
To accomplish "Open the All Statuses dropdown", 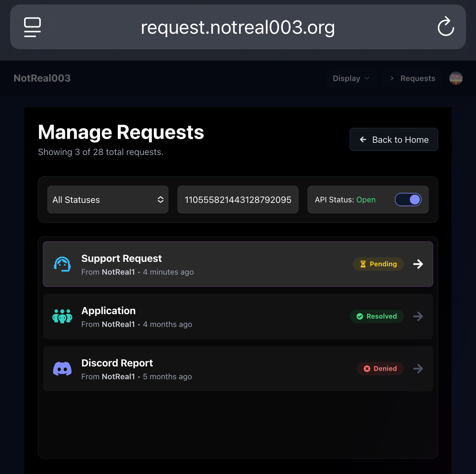I will click(108, 200).
